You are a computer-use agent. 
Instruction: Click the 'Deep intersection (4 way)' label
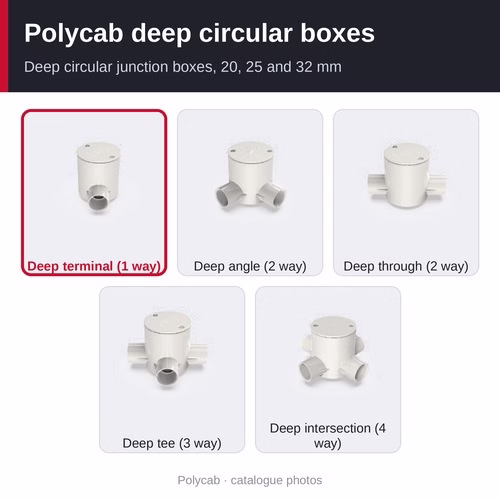pyautogui.click(x=328, y=436)
